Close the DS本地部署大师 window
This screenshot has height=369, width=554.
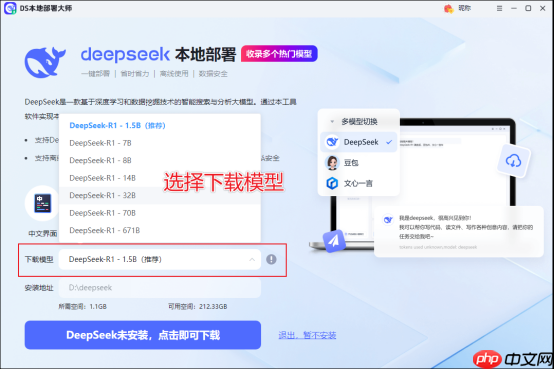point(543,8)
